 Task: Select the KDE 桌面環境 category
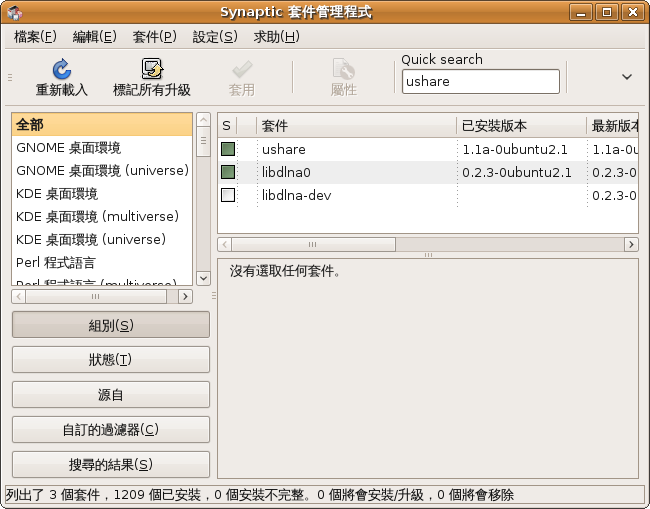(x=102, y=194)
